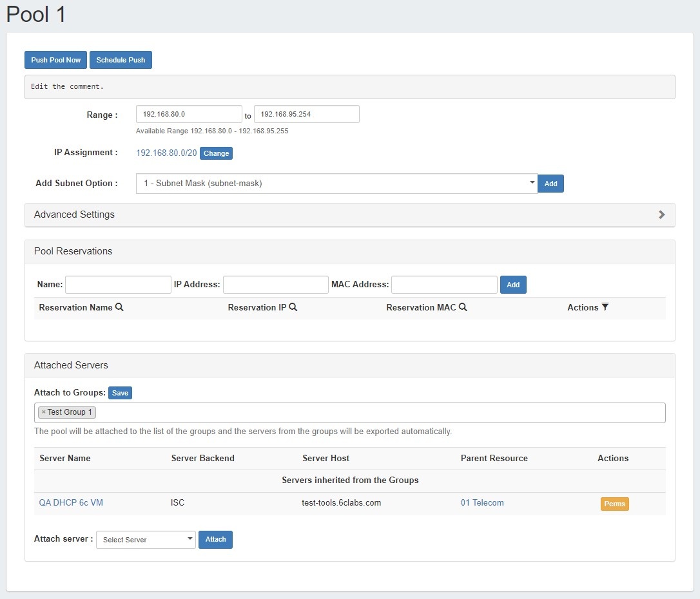The width and height of the screenshot is (700, 599).
Task: Click the range start IP field
Action: tap(189, 114)
